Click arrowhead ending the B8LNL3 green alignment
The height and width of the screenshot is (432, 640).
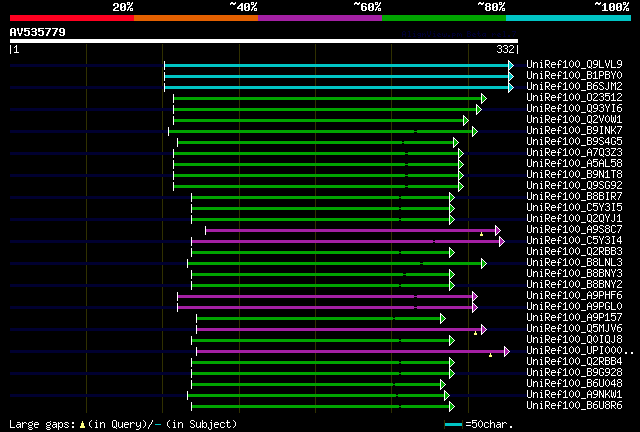coord(484,264)
